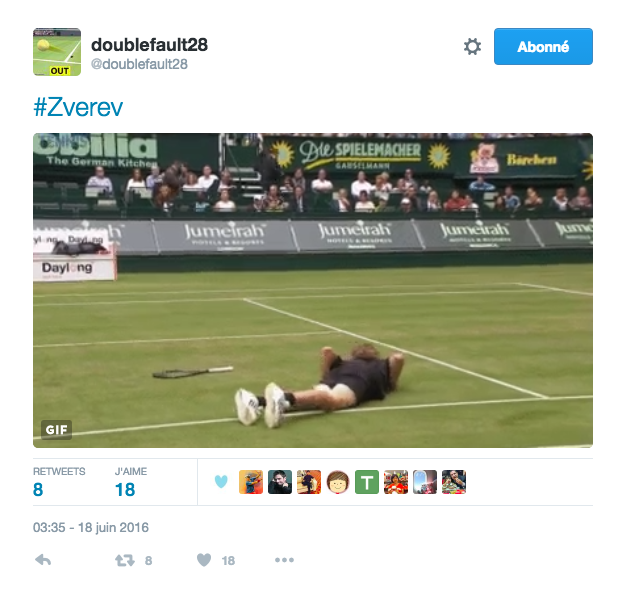
Task: Open the gear settings dropdown
Action: tap(472, 47)
